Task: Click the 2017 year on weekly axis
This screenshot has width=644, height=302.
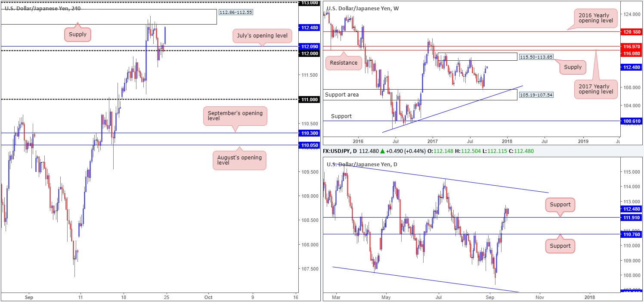Action: click(x=433, y=141)
